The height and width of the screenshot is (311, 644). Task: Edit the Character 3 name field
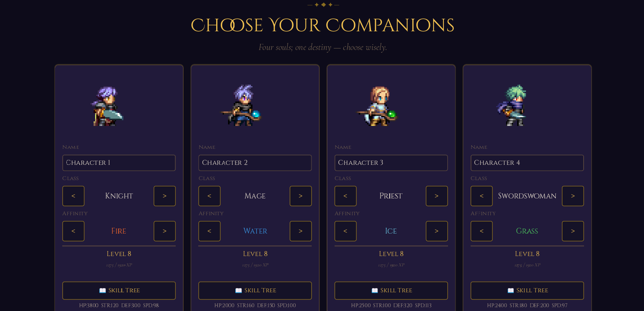coord(391,163)
